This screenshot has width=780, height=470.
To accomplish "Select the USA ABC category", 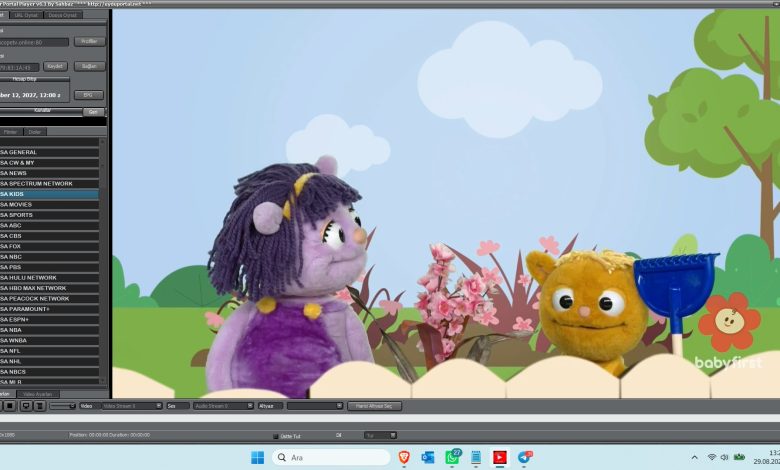I will tap(49, 225).
